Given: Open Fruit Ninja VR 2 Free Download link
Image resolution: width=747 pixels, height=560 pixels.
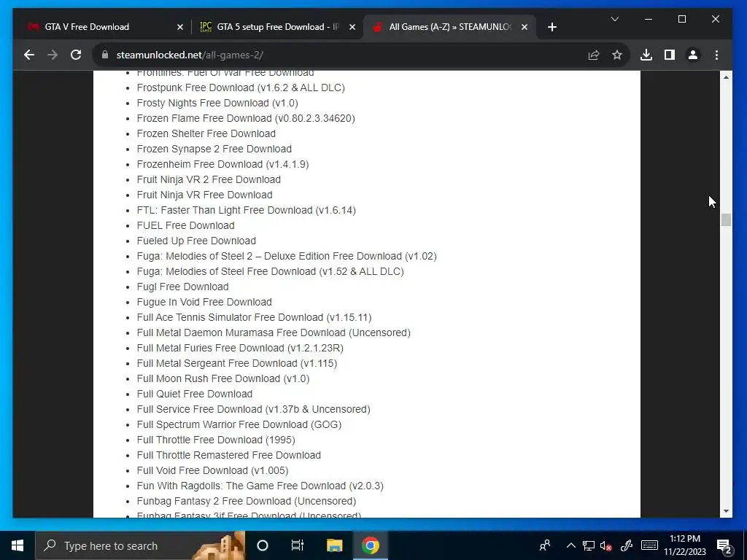Looking at the screenshot, I should pyautogui.click(x=209, y=179).
